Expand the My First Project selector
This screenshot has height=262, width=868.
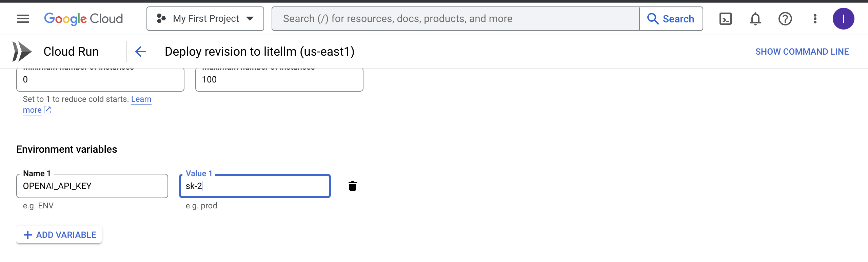pyautogui.click(x=205, y=19)
